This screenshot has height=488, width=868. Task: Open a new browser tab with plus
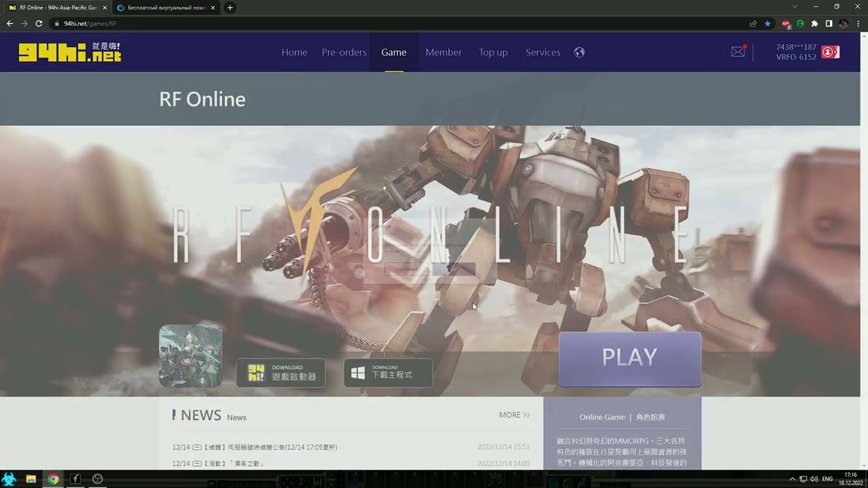click(x=230, y=7)
